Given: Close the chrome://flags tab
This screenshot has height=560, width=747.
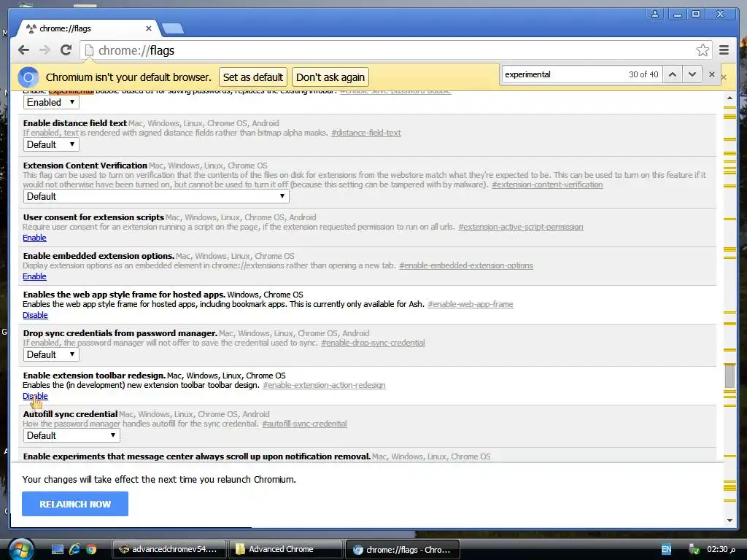Looking at the screenshot, I should pos(149,28).
